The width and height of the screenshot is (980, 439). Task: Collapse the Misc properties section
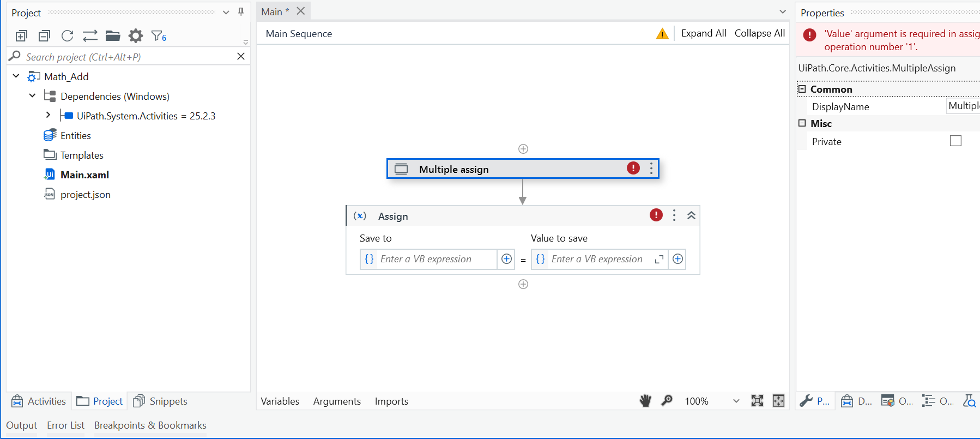click(802, 123)
